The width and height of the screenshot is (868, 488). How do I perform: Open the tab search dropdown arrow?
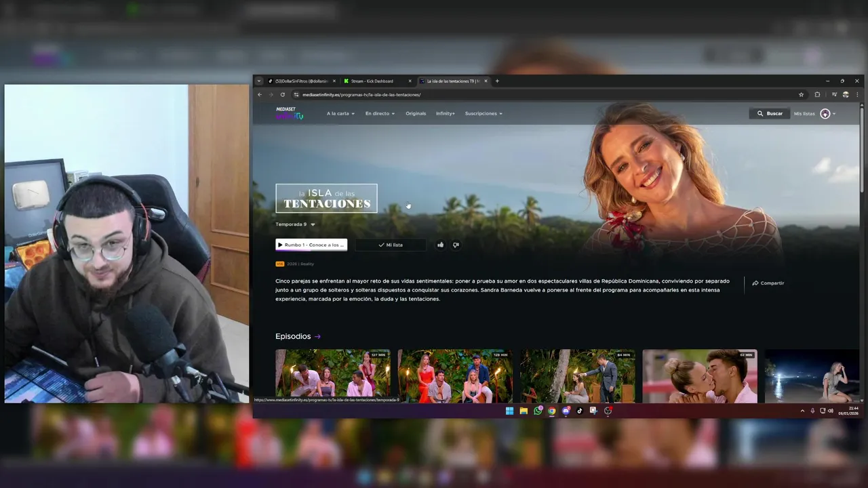pyautogui.click(x=258, y=81)
